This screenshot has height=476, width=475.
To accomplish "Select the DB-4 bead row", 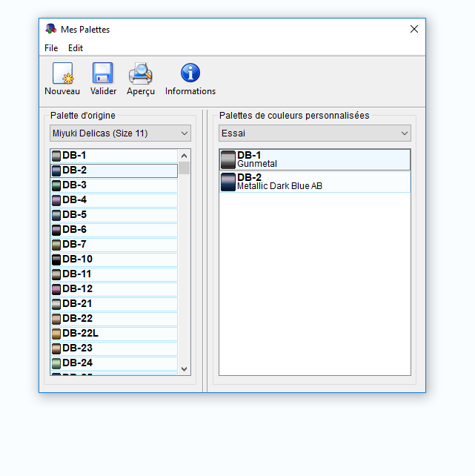I will 114,200.
